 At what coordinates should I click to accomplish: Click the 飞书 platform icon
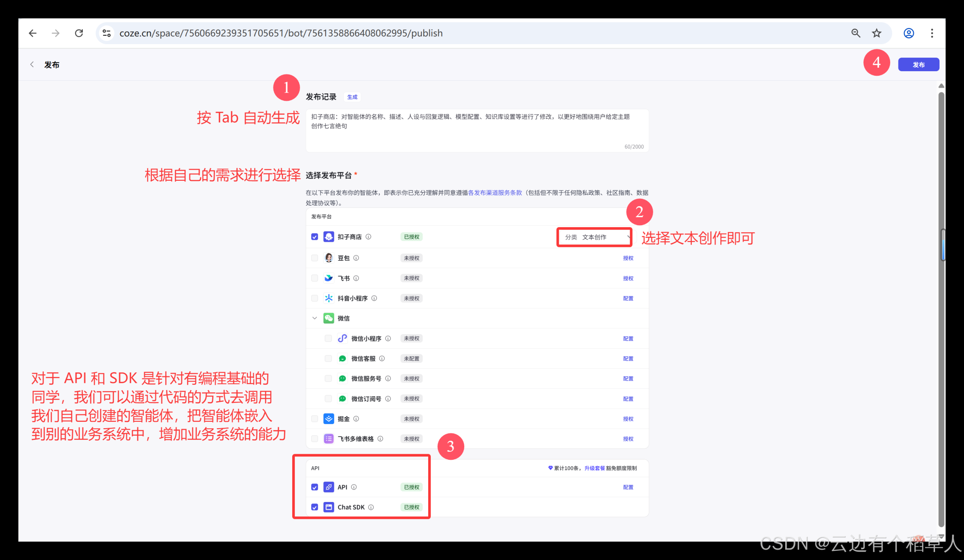(x=329, y=278)
